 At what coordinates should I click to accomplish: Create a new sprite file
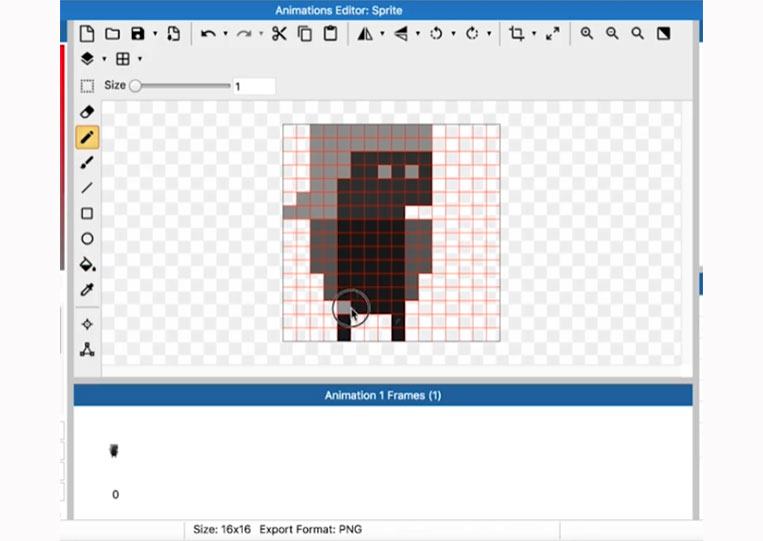(87, 34)
